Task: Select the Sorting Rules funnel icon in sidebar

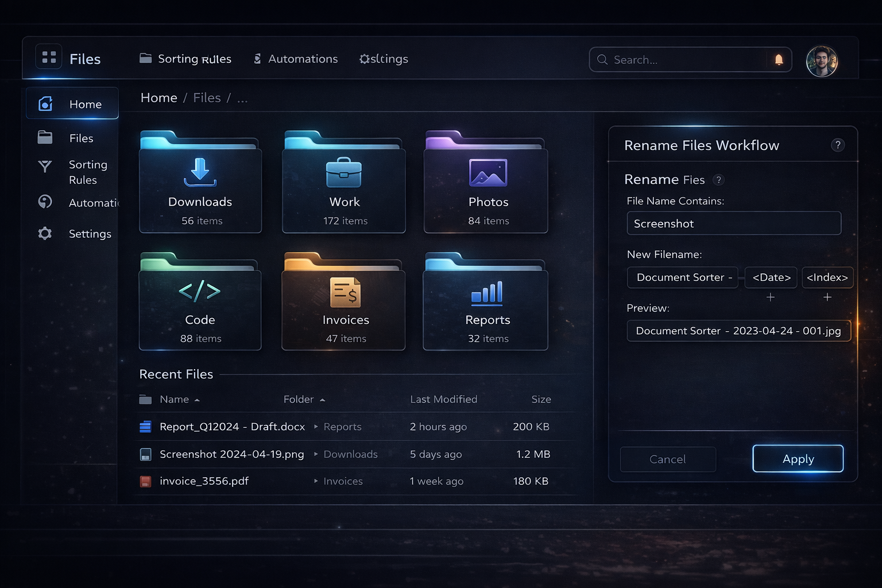Action: point(45,167)
